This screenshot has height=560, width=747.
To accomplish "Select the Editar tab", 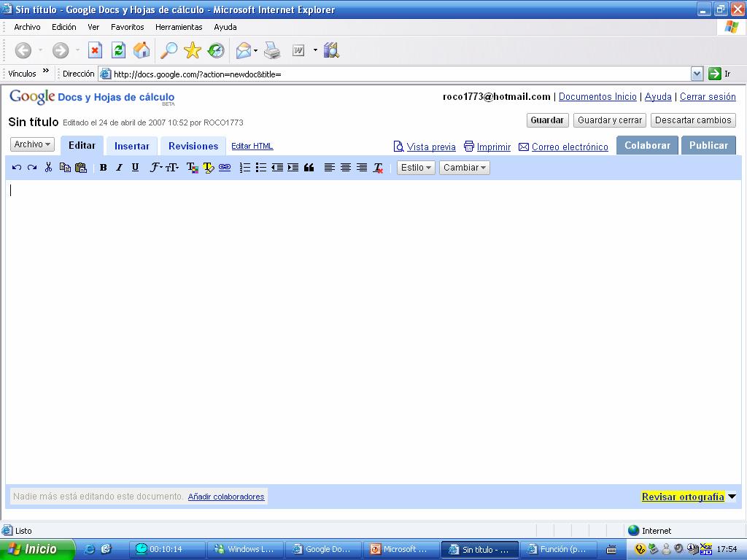I will (x=82, y=146).
